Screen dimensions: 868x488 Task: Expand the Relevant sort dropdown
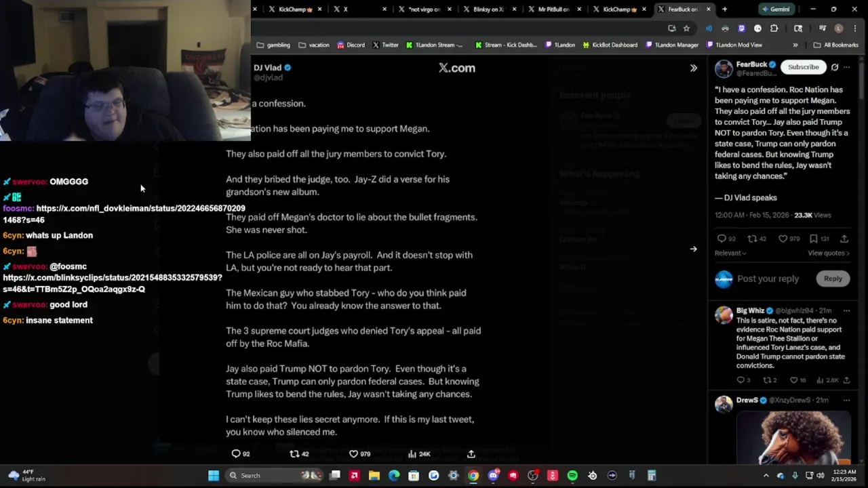[730, 253]
